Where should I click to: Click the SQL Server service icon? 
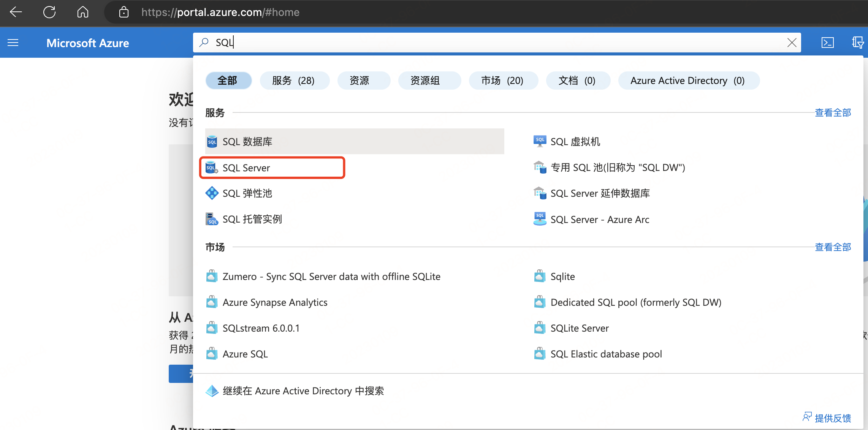pos(212,168)
